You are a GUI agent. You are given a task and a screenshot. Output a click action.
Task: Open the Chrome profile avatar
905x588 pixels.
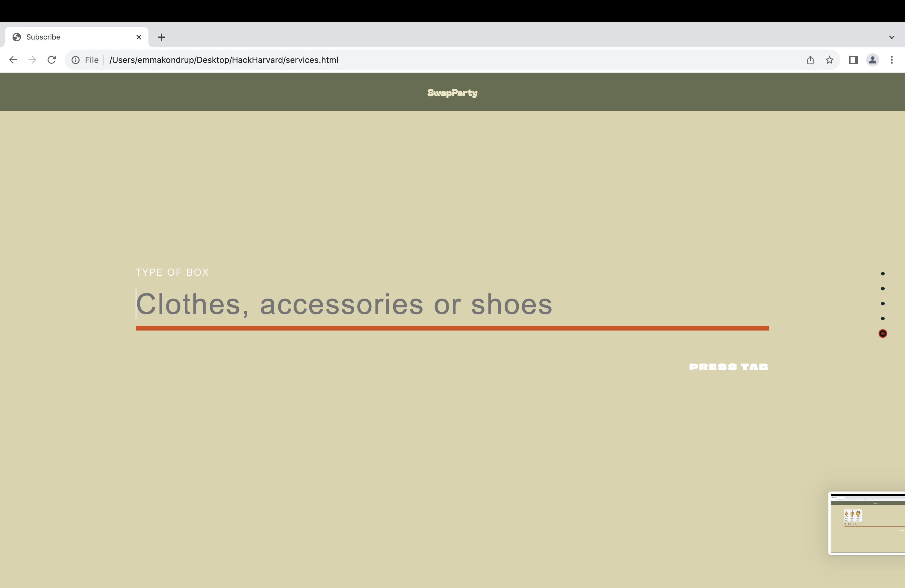(872, 60)
